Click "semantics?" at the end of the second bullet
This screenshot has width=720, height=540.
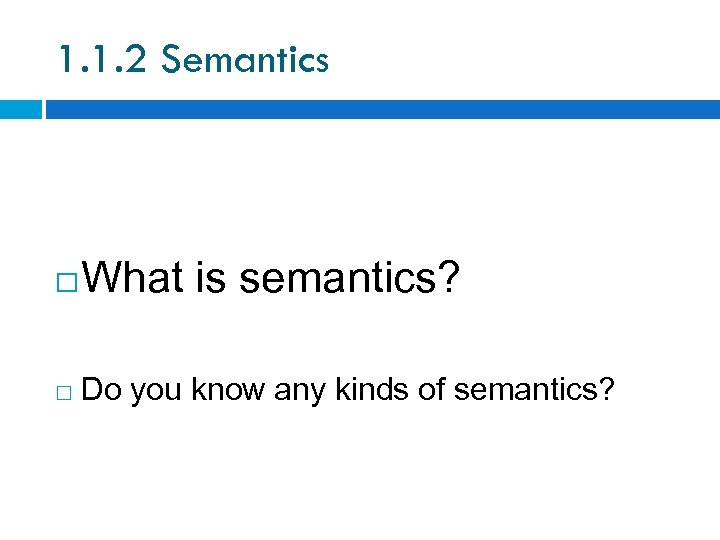point(533,390)
